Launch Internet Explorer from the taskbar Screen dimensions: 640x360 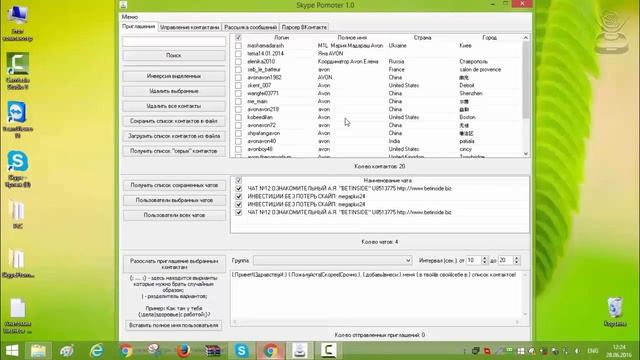click(x=97, y=351)
